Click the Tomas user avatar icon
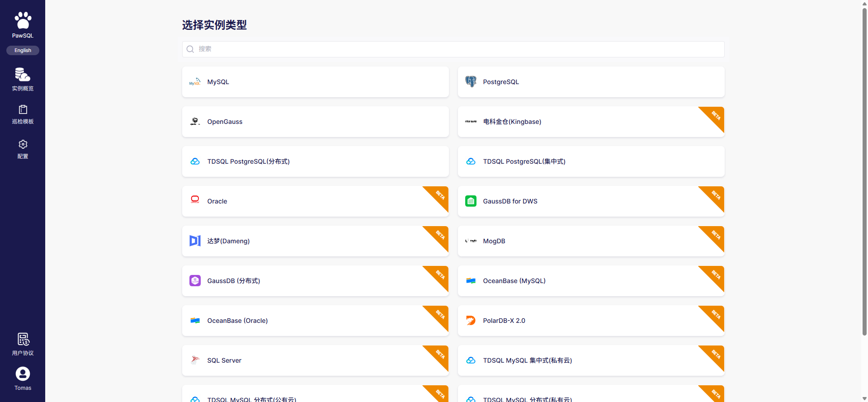Image resolution: width=868 pixels, height=402 pixels. pos(23,374)
